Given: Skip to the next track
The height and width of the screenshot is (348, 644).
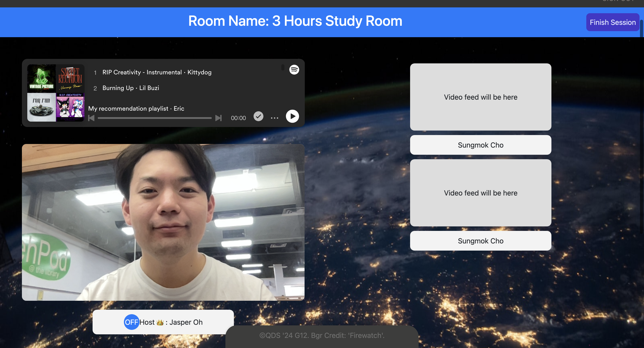Looking at the screenshot, I should (x=218, y=118).
